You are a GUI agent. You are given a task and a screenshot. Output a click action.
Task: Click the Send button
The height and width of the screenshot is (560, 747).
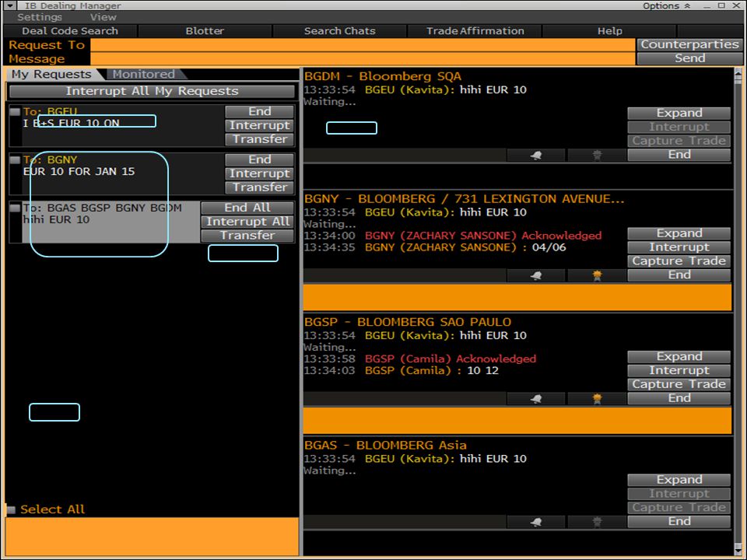pos(690,58)
